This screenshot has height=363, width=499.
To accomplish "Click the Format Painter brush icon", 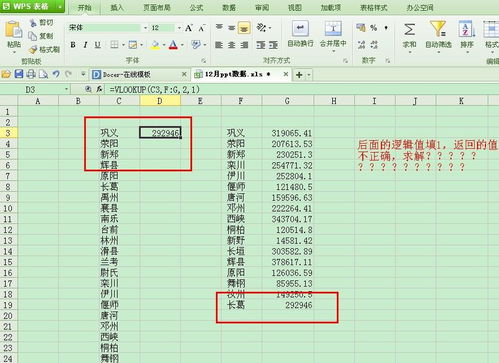I will 33,50.
